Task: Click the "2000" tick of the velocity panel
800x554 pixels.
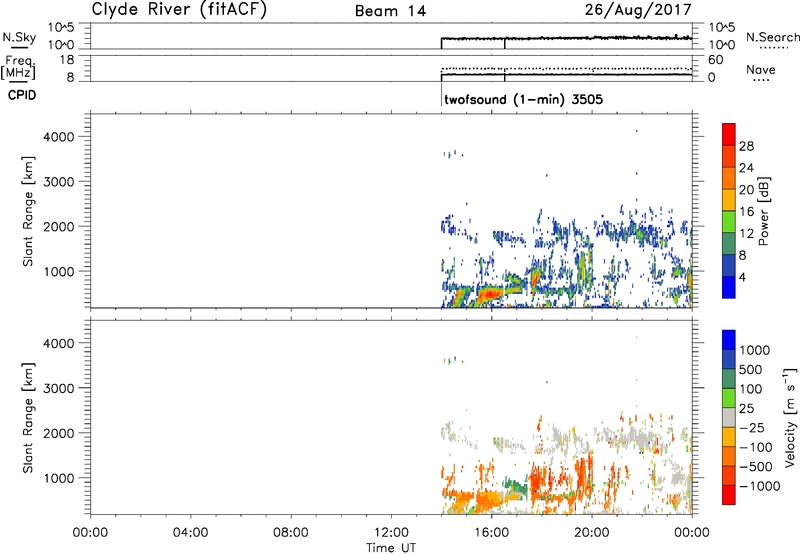Action: (59, 433)
